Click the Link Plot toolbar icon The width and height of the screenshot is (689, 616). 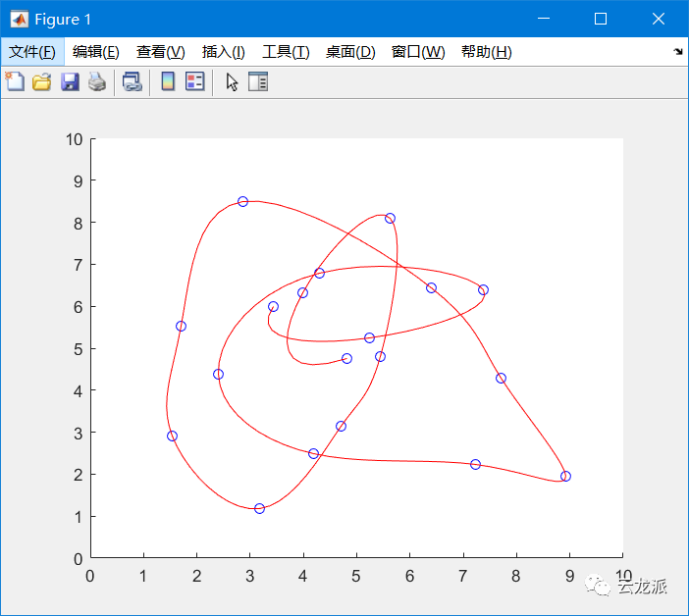(x=132, y=81)
